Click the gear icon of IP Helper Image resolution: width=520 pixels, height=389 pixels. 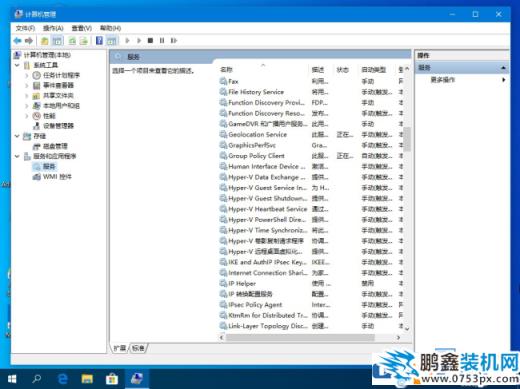223,283
